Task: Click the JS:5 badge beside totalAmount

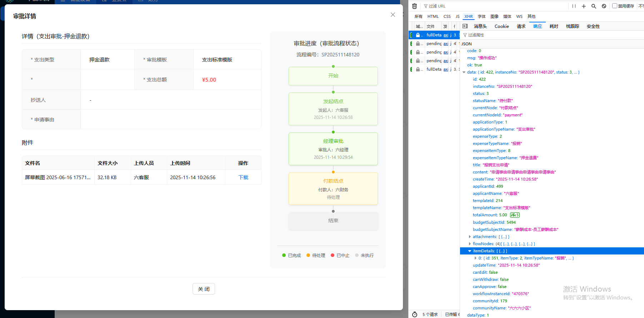Action: pyautogui.click(x=515, y=215)
